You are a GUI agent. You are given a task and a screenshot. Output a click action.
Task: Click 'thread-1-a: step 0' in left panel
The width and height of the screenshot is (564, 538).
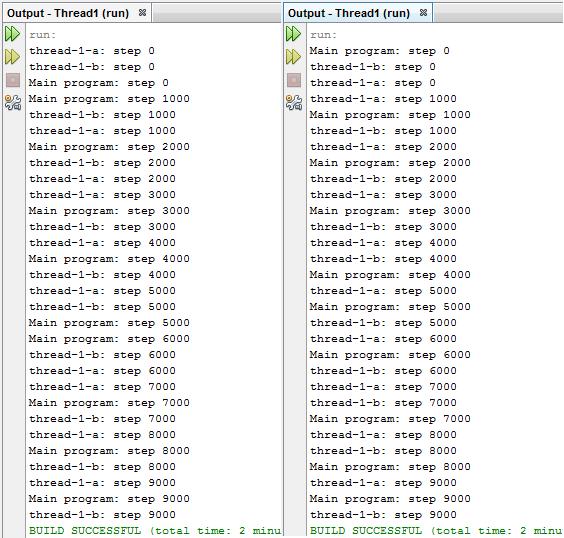[x=92, y=51]
